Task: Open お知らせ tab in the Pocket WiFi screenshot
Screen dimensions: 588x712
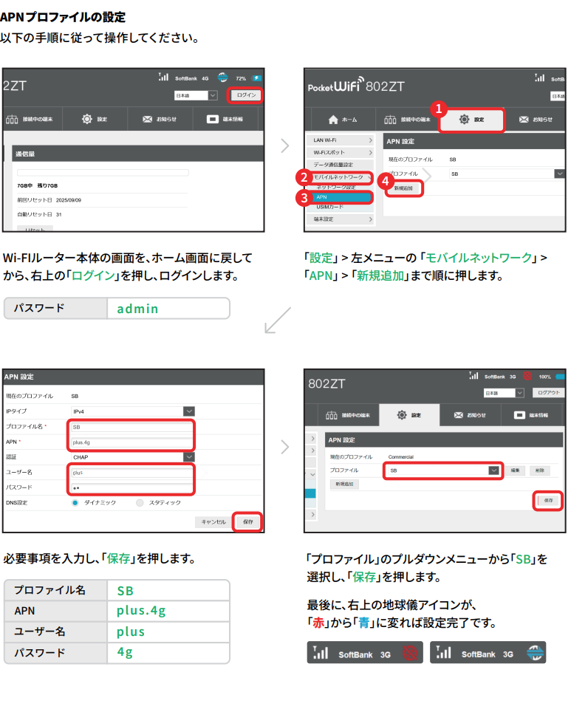Action: point(536,120)
